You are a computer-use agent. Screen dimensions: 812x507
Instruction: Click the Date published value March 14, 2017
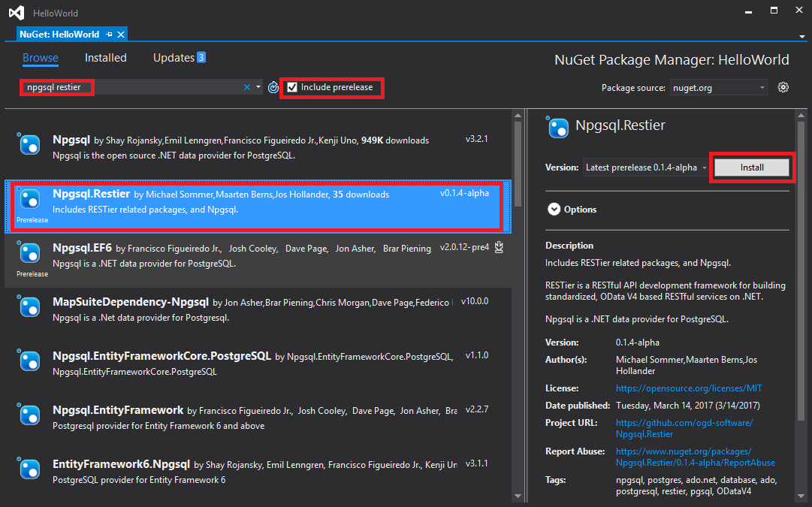(688, 406)
